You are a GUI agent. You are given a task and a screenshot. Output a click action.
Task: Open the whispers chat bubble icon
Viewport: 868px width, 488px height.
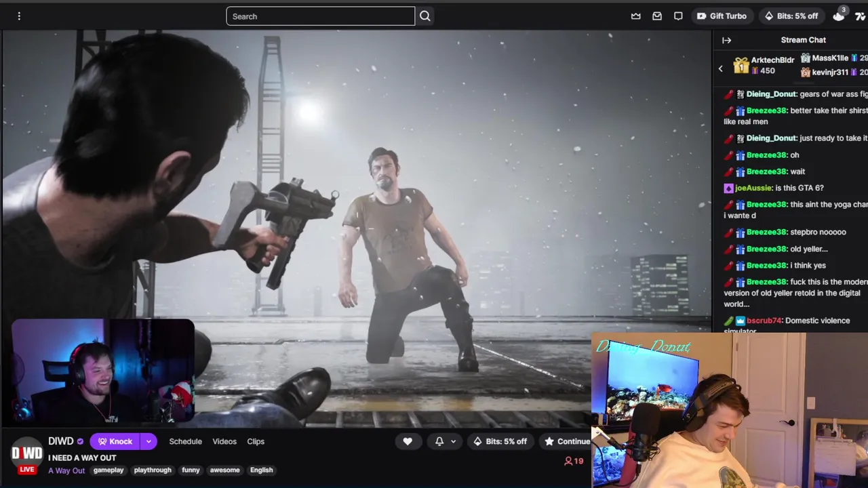pos(678,16)
